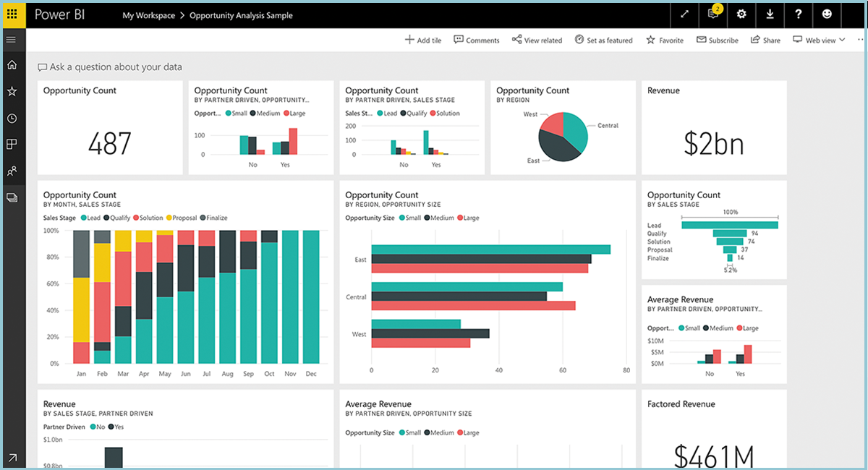Toggle Set as featured for this dashboard
This screenshot has width=868, height=470.
point(604,40)
